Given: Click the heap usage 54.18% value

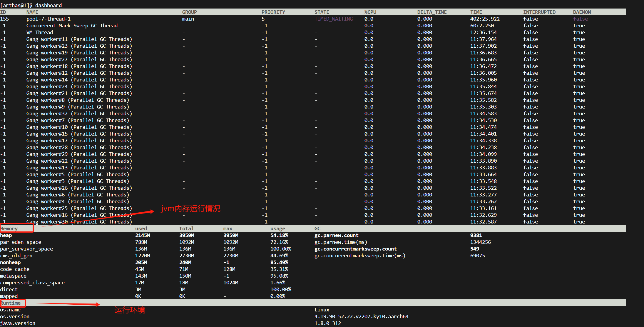Looking at the screenshot, I should pos(279,235).
